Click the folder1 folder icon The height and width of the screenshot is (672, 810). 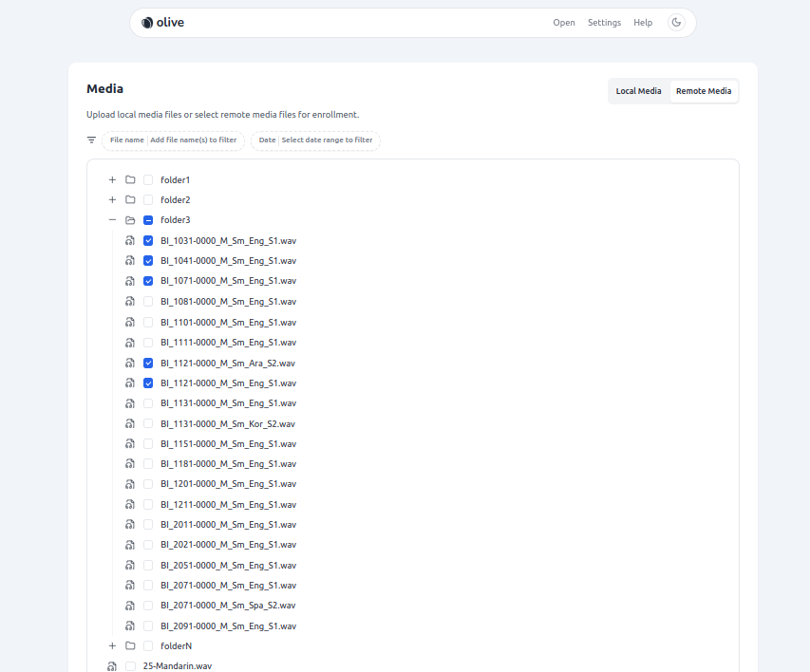130,179
